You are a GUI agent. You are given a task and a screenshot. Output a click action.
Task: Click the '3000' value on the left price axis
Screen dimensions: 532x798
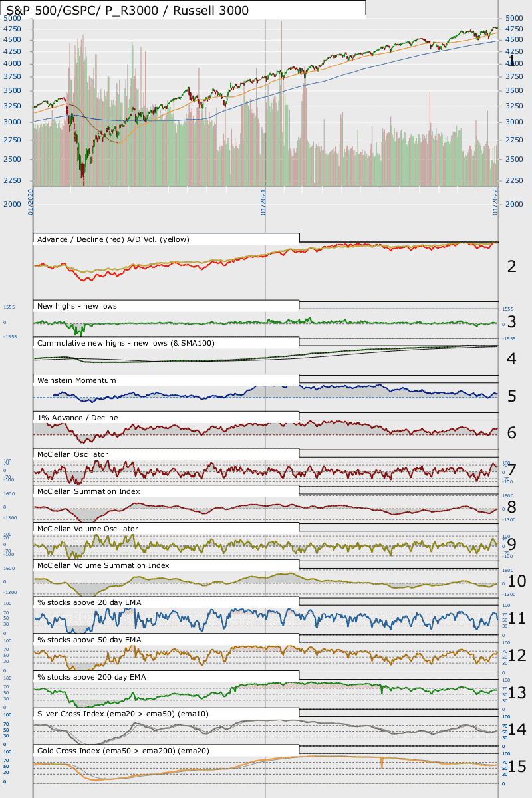pyautogui.click(x=11, y=122)
